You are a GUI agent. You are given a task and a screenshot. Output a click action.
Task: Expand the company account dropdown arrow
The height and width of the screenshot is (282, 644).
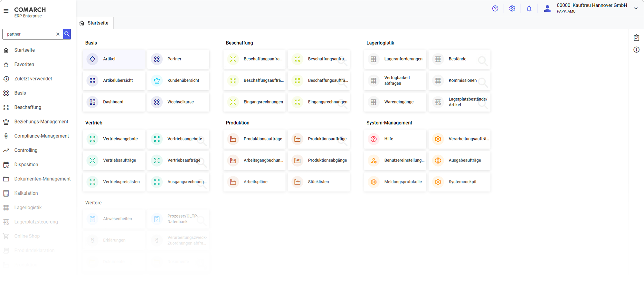(x=636, y=9)
